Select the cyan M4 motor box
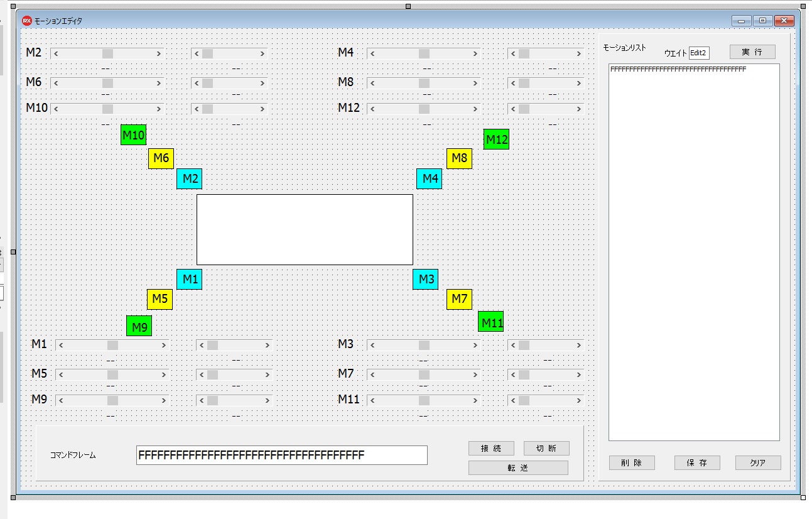 click(429, 179)
